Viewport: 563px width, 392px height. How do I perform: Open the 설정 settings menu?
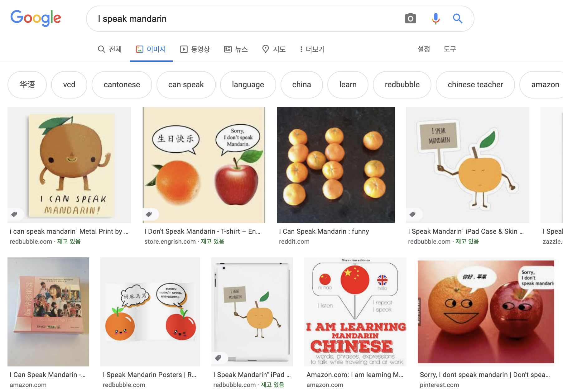tap(424, 49)
